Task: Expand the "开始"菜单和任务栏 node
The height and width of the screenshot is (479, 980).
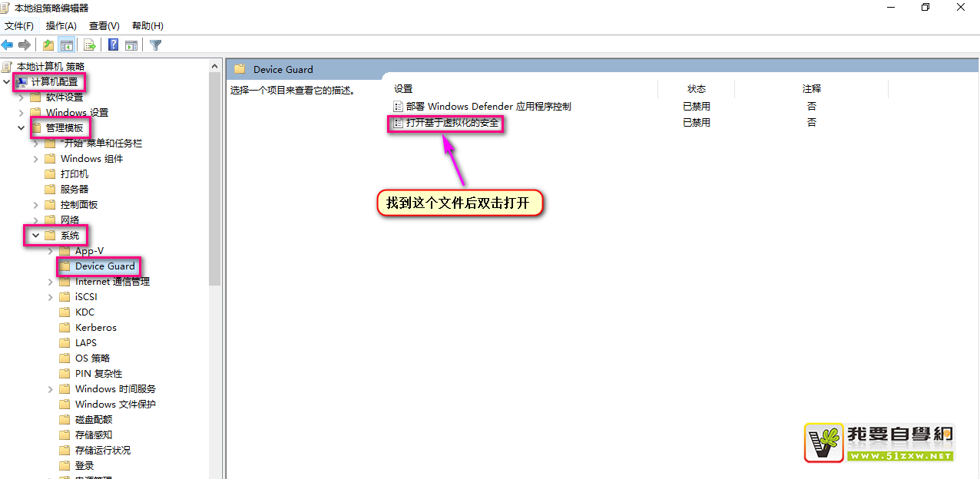Action: pos(36,144)
